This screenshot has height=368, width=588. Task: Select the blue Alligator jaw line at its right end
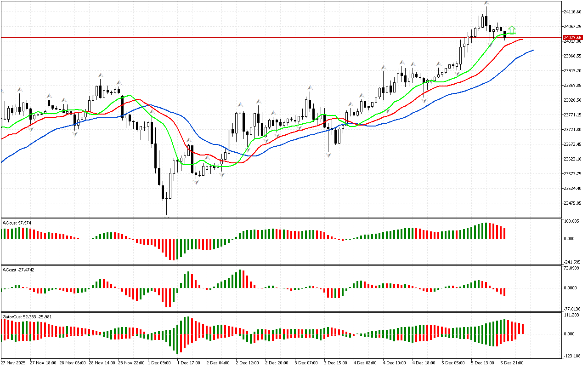[x=532, y=50]
